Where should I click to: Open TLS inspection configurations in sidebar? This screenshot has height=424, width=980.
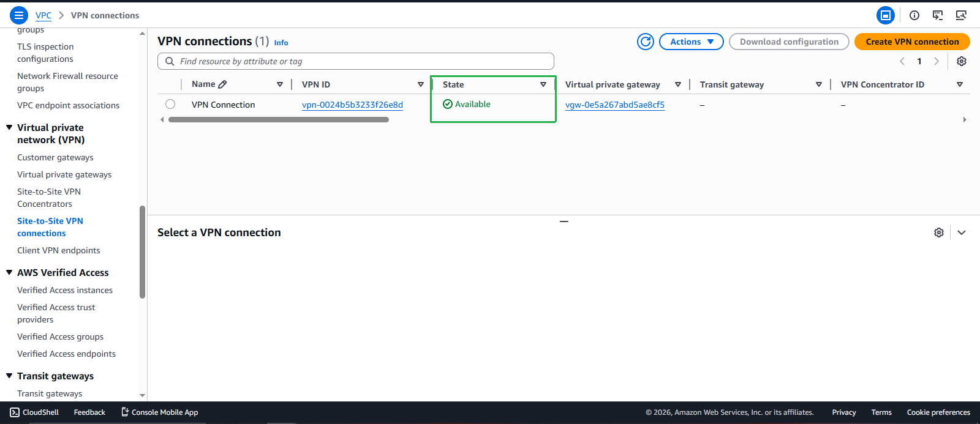click(45, 53)
